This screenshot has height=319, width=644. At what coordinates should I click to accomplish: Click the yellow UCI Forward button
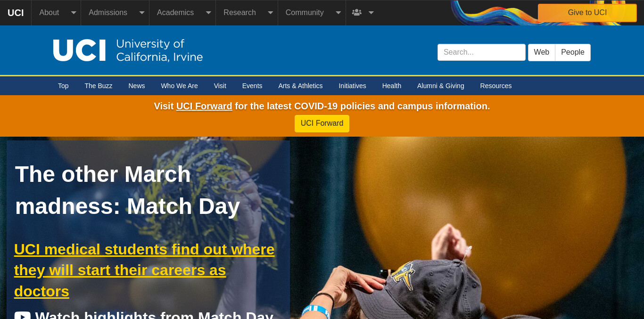tap(322, 123)
